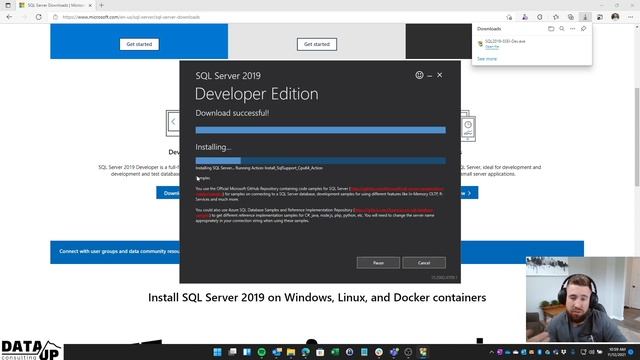640x360 pixels.
Task: Cancel the SQL Server installation
Action: coord(424,263)
